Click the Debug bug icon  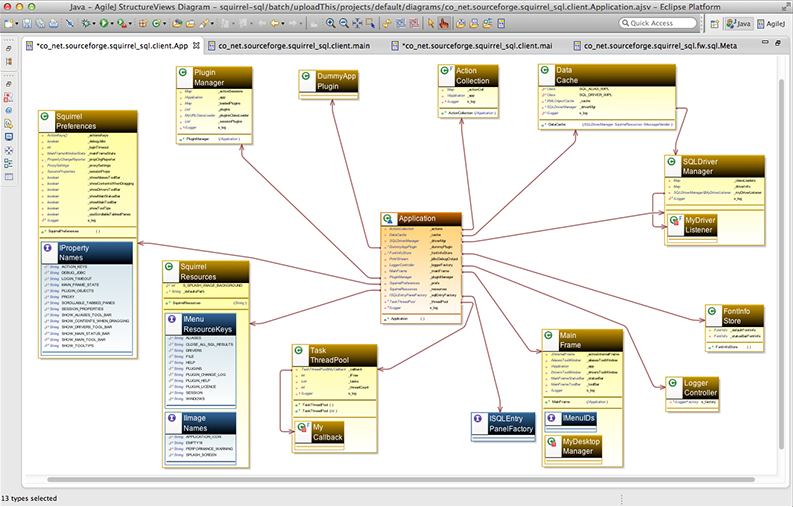click(x=86, y=23)
